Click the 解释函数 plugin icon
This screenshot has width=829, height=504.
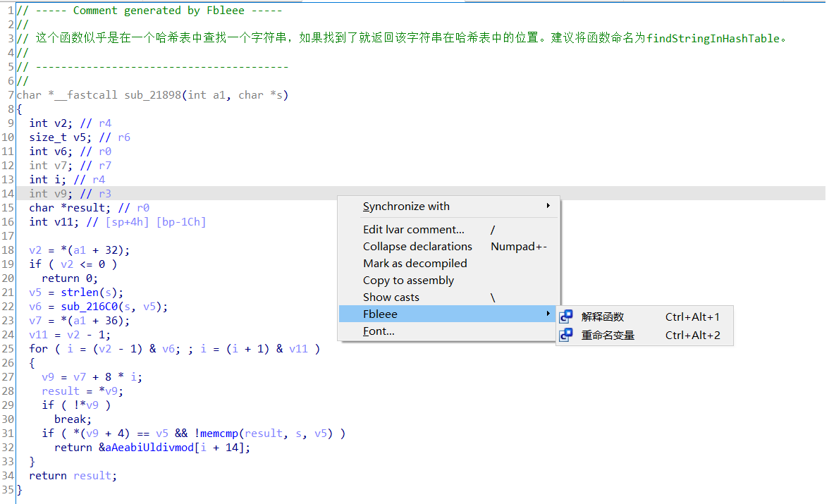click(x=567, y=317)
